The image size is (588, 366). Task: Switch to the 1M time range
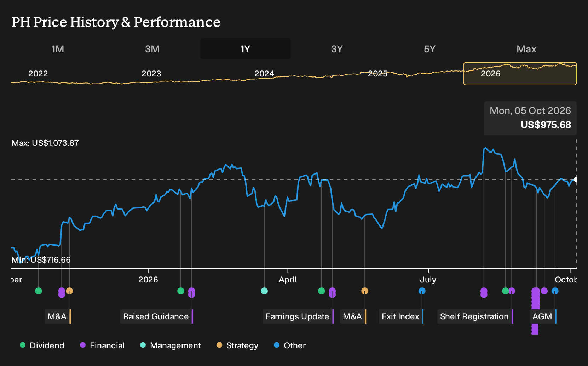coord(58,49)
